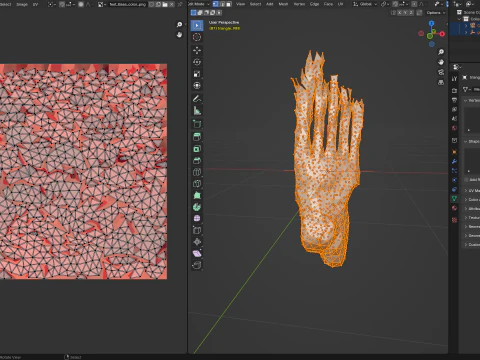Select the Knife tool
480x360 pixels.
[x=197, y=184]
